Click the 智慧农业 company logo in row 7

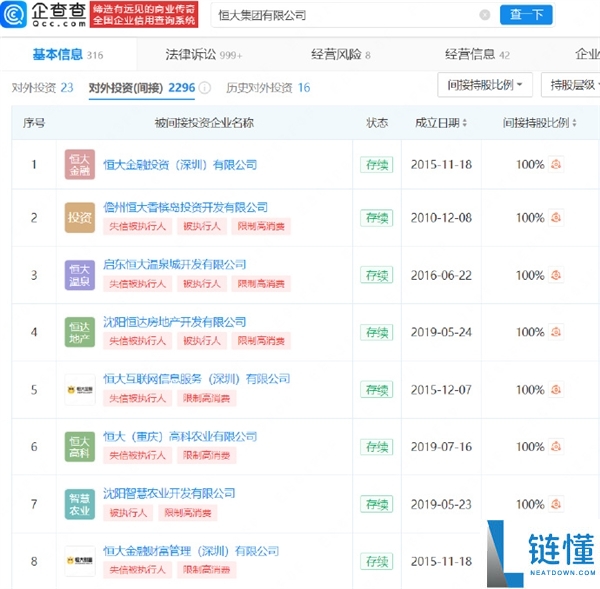(80, 504)
